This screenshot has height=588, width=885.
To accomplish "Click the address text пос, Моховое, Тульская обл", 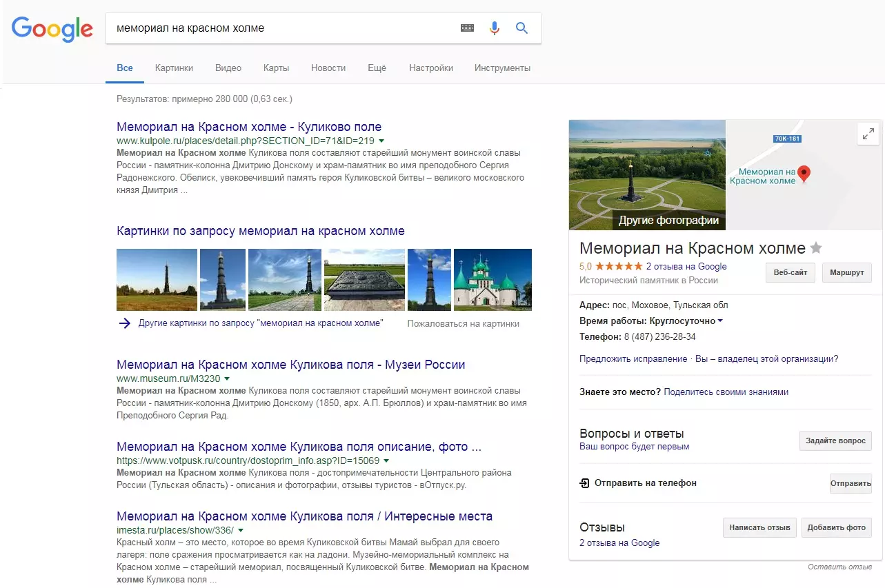I will [x=670, y=305].
